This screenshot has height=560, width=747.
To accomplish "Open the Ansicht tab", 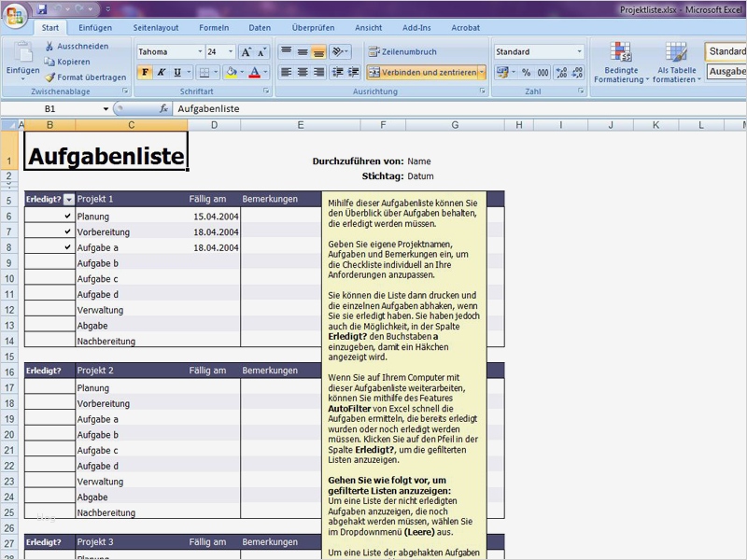I will tap(368, 28).
